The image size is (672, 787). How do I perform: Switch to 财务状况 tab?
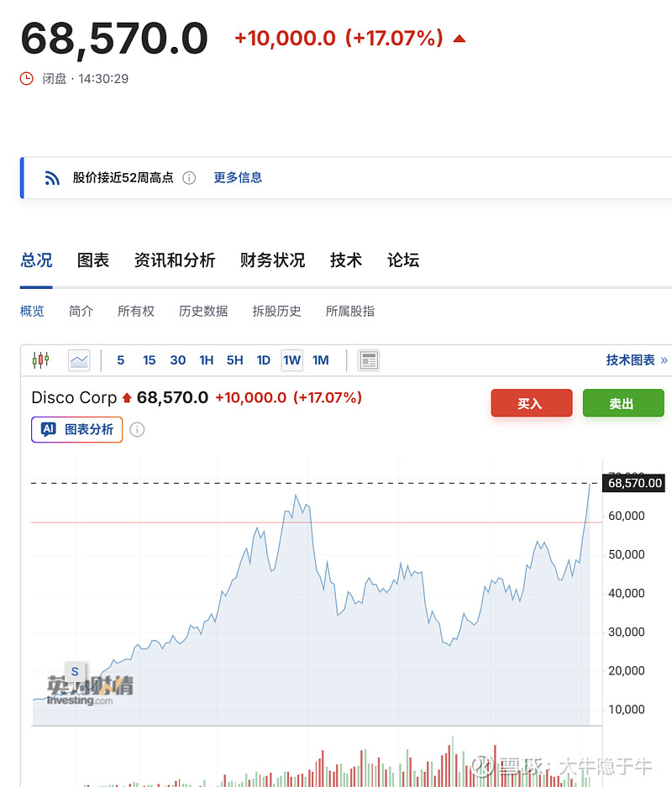click(x=272, y=260)
